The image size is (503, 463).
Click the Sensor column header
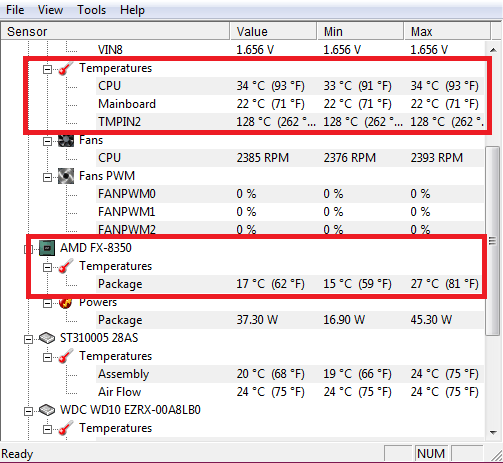click(115, 32)
